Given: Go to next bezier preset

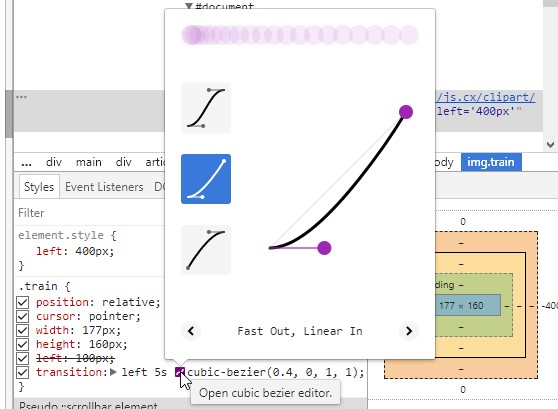Looking at the screenshot, I should click(x=409, y=331).
